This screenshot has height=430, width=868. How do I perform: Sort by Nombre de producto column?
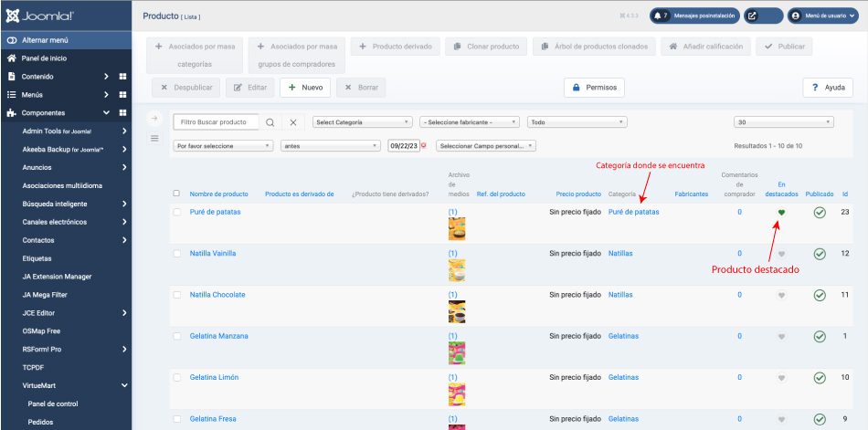[218, 194]
